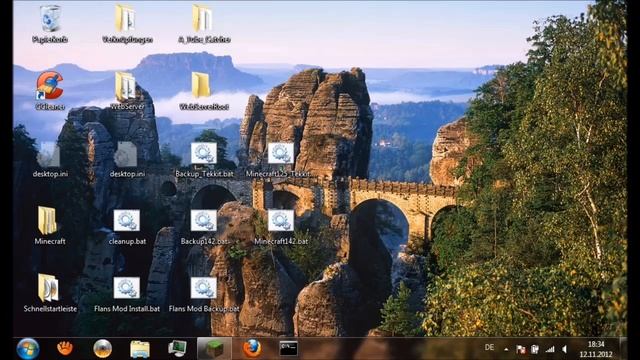Open the WebServer folder icon
This screenshot has width=640, height=360.
click(127, 91)
